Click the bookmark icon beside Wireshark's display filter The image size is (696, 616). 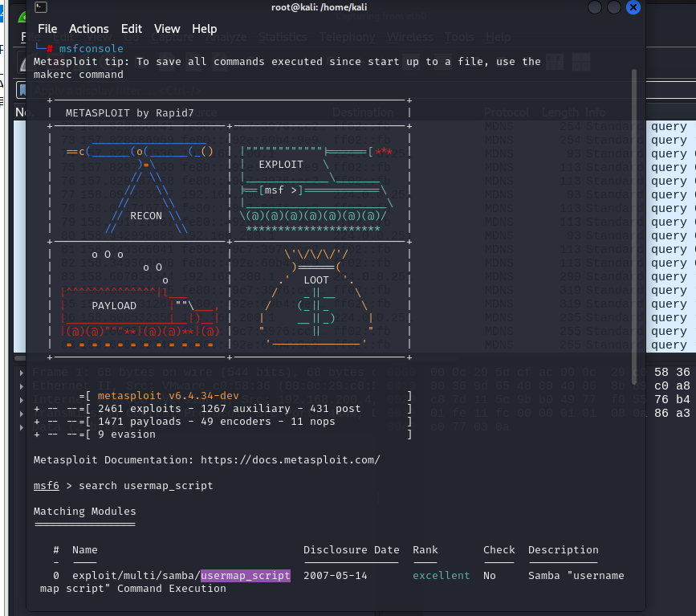(x=22, y=90)
